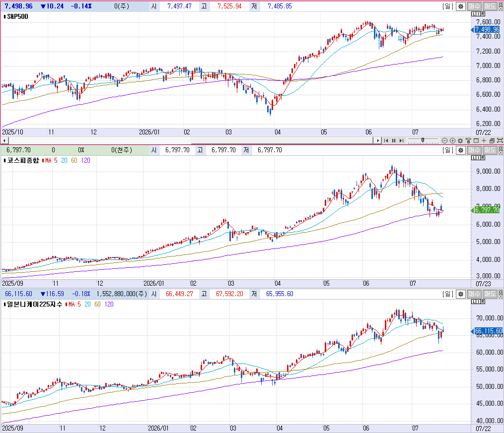This screenshot has width=504, height=433.
Task: Click 매도 sell button in 코스피종합 chart header
Action: 490,150
